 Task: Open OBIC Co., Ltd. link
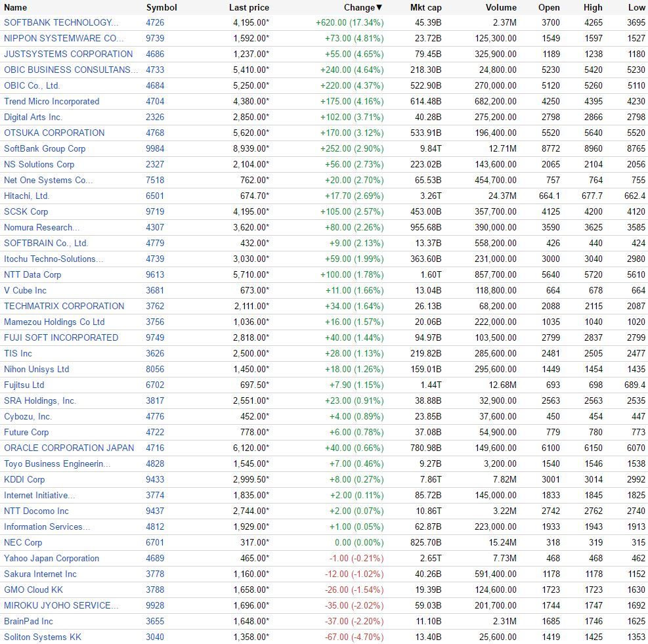pos(32,85)
